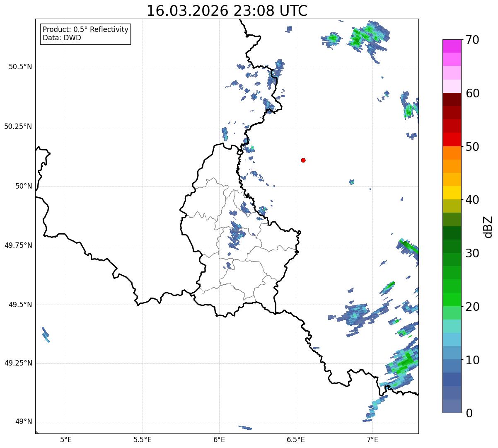Click the title 16.03.2026 23:08 UTC

point(227,11)
